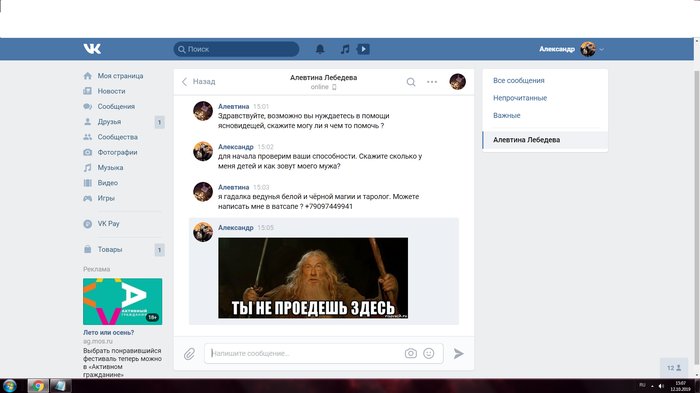This screenshot has width=700, height=393.
Task: Click Алевтина Лебедева chat title
Action: tap(323, 77)
